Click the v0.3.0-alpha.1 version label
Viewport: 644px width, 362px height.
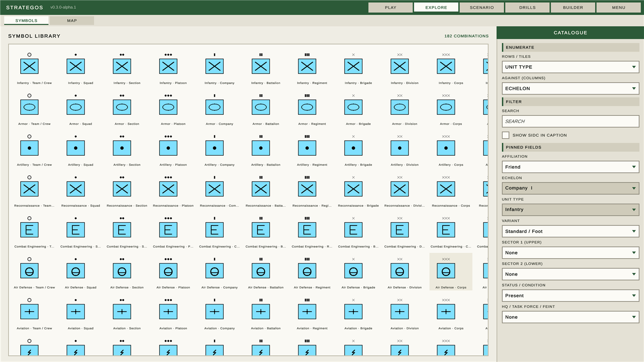63,7
